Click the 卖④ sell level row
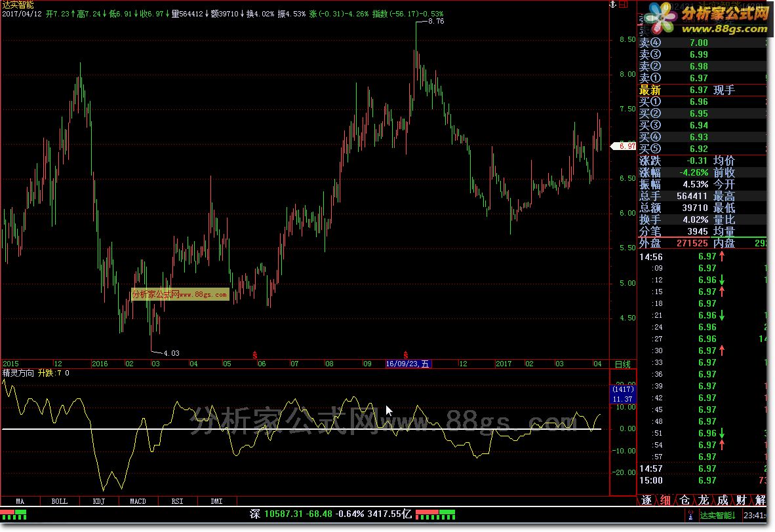 (702, 43)
